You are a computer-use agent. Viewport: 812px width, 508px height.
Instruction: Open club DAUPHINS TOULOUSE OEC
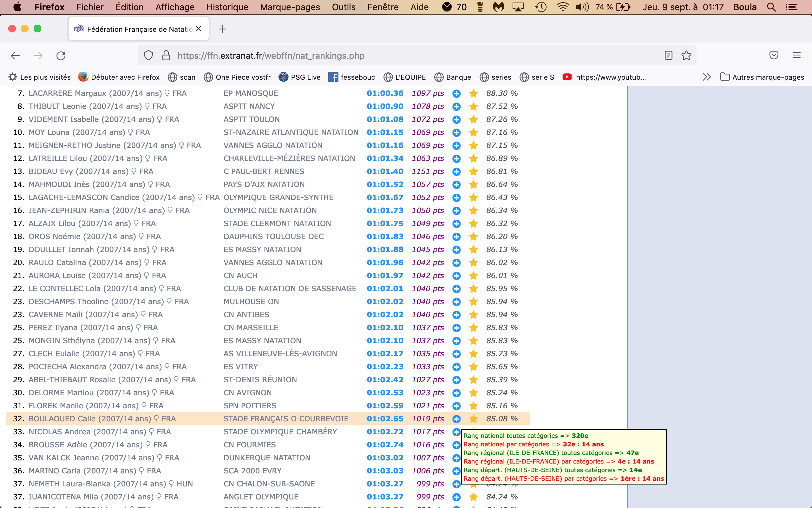pos(273,237)
